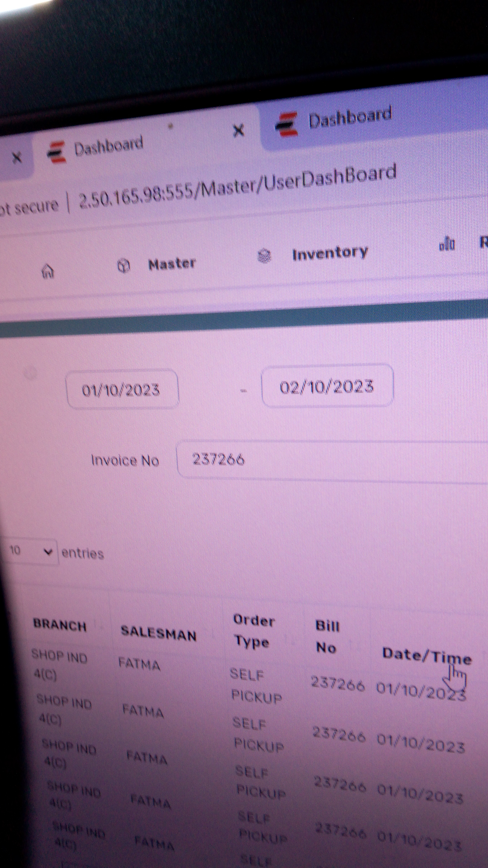The width and height of the screenshot is (488, 868).
Task: Close the leftmost browser tab
Action: pyautogui.click(x=17, y=158)
